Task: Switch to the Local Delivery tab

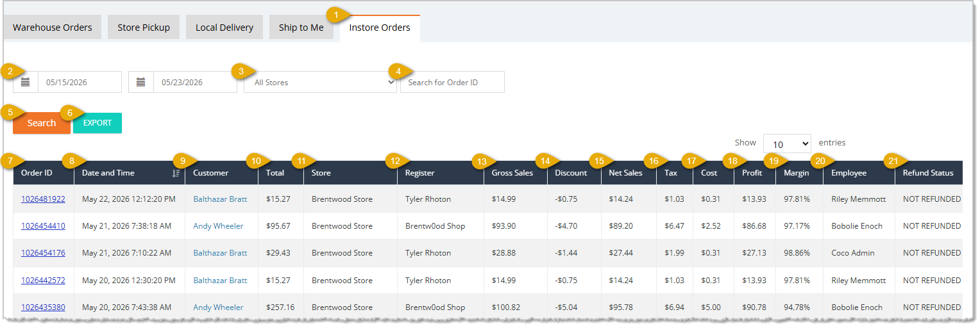Action: tap(224, 28)
